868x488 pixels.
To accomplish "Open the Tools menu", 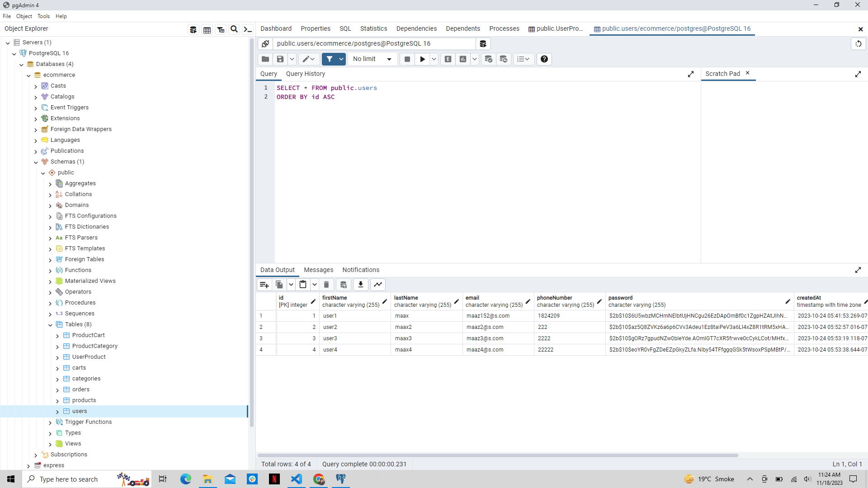I will click(43, 16).
